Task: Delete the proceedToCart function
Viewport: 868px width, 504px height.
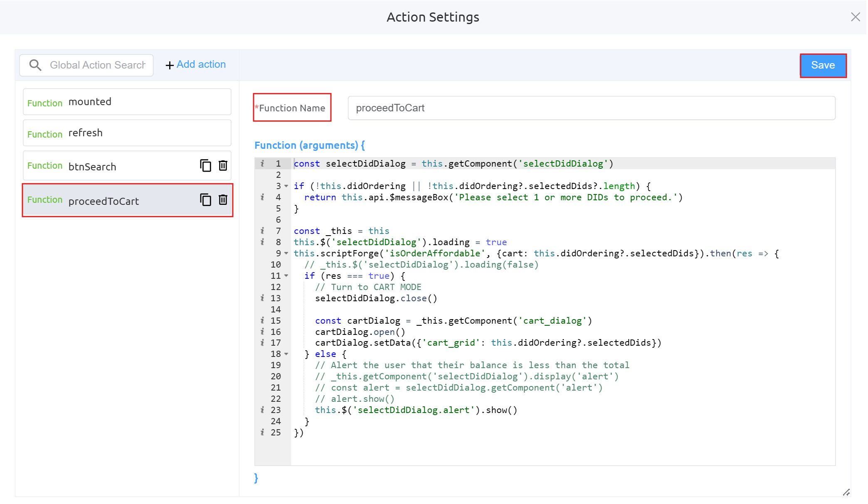Action: click(x=223, y=200)
